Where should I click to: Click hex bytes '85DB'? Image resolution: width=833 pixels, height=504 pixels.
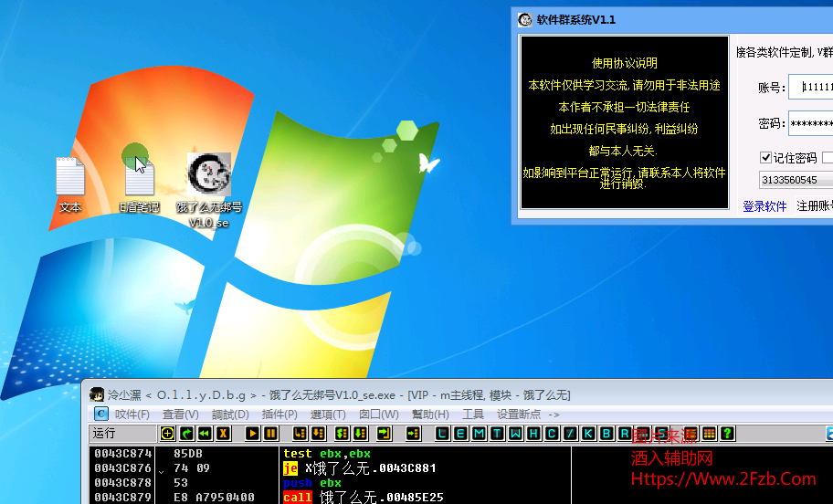tap(188, 454)
